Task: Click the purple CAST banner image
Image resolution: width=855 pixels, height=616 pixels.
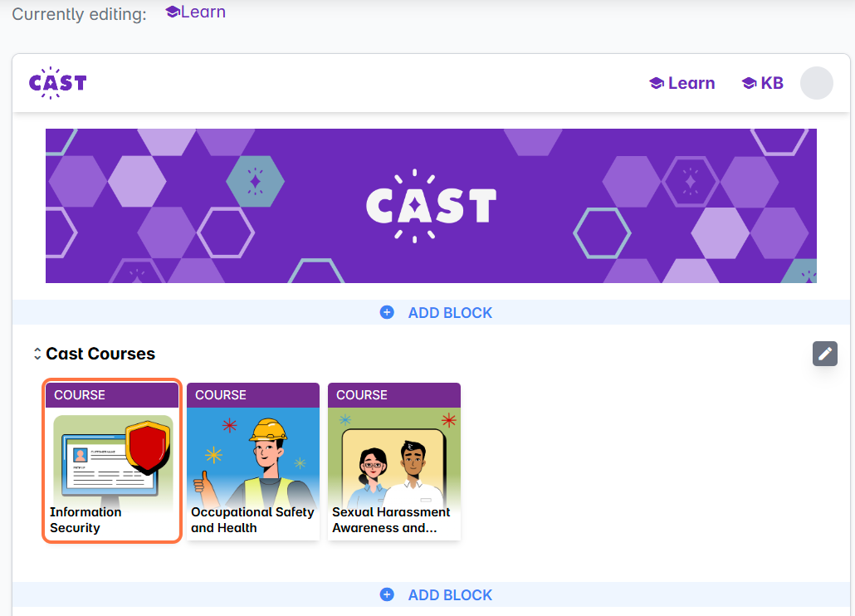Action: point(431,206)
